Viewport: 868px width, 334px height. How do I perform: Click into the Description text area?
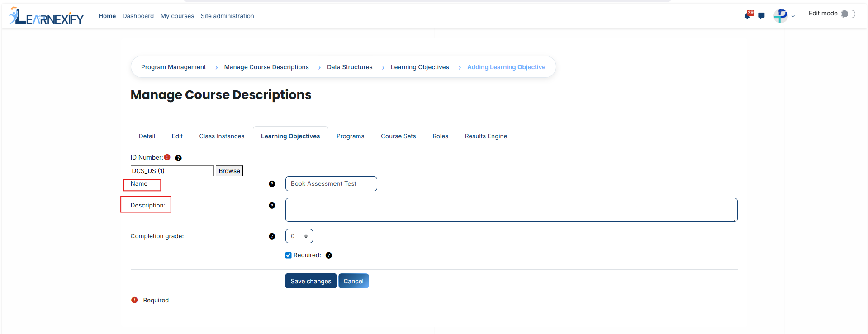511,210
